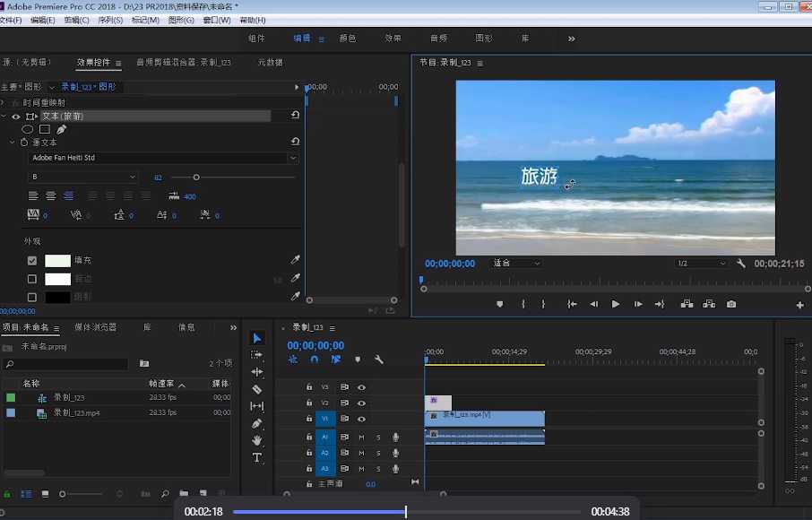
Task: Toggle the snap magnet in the timeline
Action: (315, 360)
